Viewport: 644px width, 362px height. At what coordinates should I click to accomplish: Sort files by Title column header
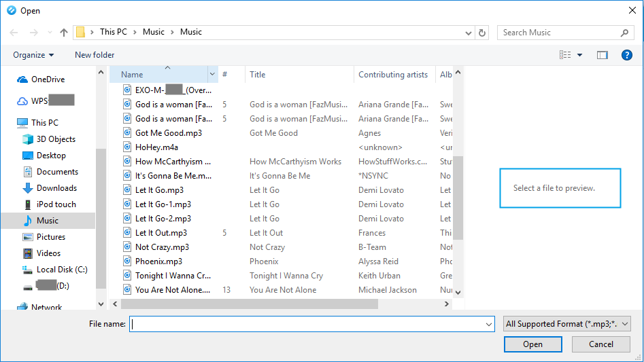click(x=257, y=75)
